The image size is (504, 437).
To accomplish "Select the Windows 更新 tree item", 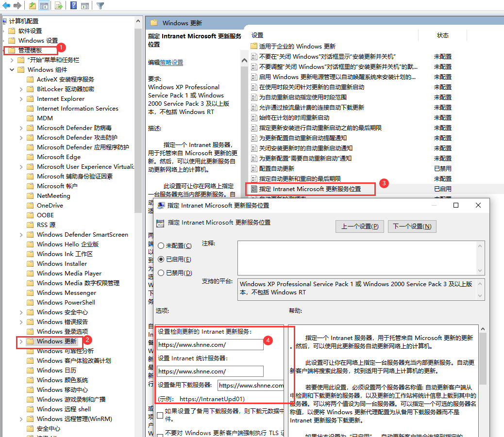I will pyautogui.click(x=57, y=341).
